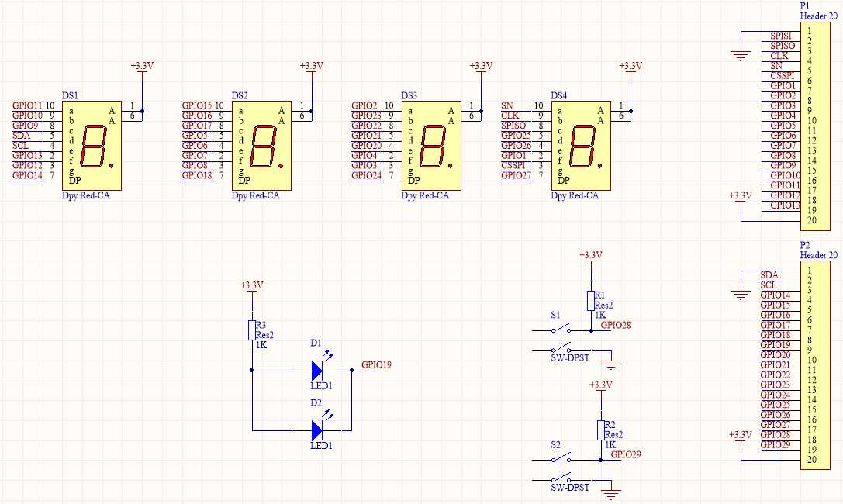This screenshot has height=504, width=843.
Task: Click the Header 20 label above P2
Action: pos(819,255)
